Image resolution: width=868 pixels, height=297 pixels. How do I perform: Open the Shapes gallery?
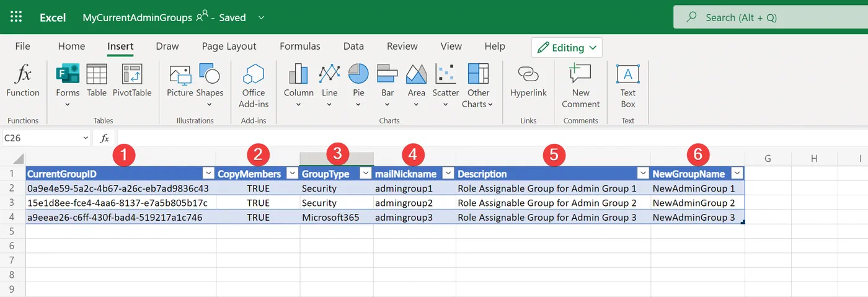210,74
